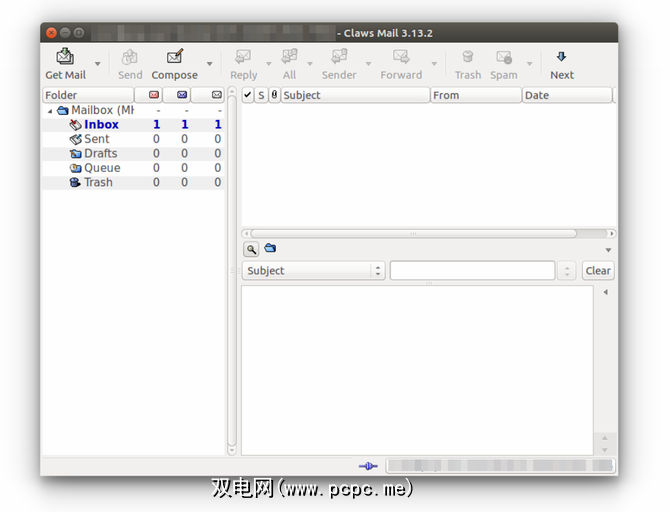Click the checkmark column header
The width and height of the screenshot is (670, 512).
248,95
